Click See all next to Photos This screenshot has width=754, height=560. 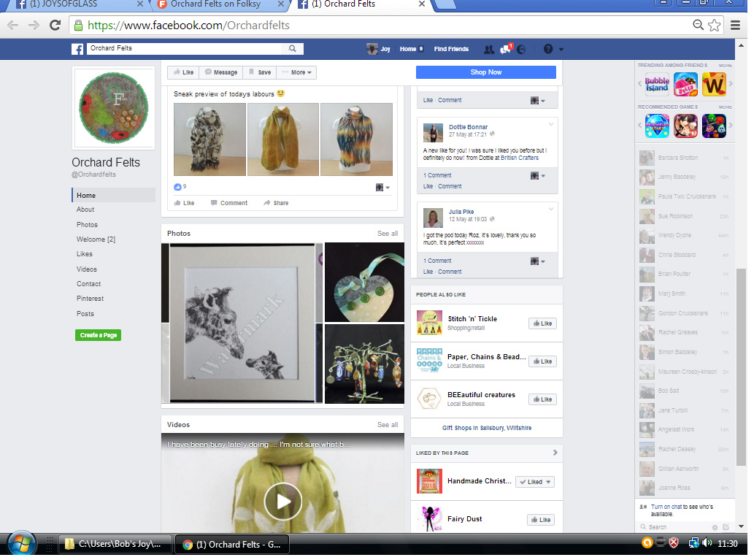click(387, 234)
